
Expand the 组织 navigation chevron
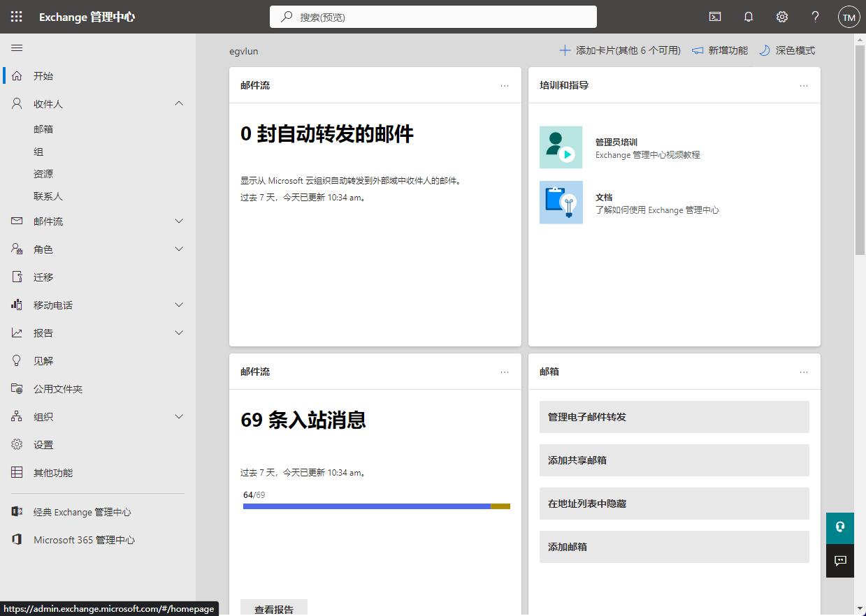pyautogui.click(x=179, y=416)
